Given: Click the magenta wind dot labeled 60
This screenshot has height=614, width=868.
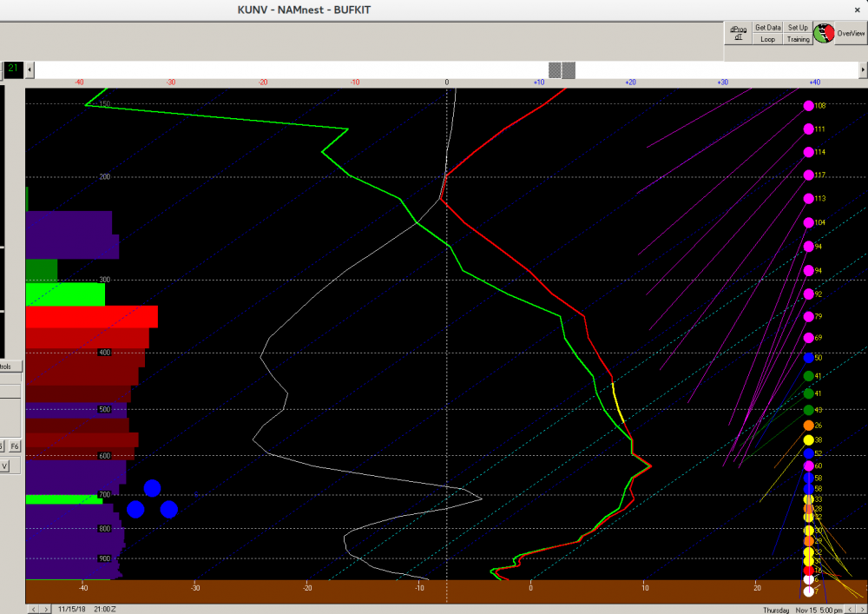Looking at the screenshot, I should point(809,466).
